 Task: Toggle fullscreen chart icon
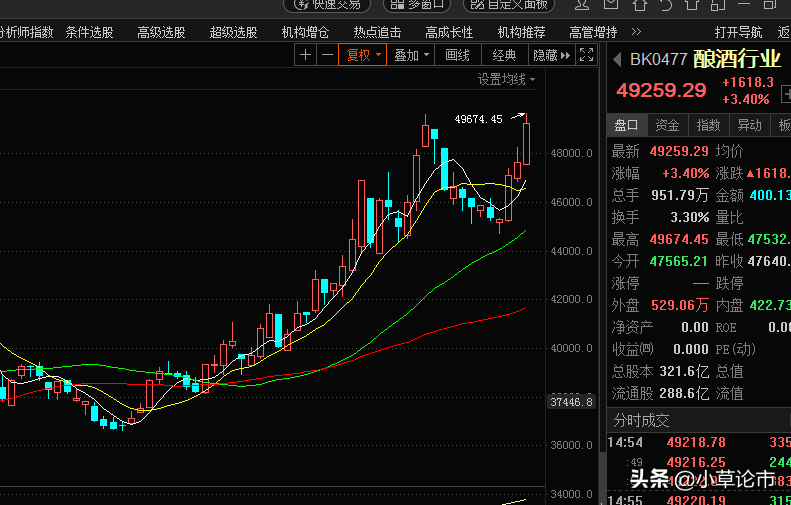click(586, 55)
